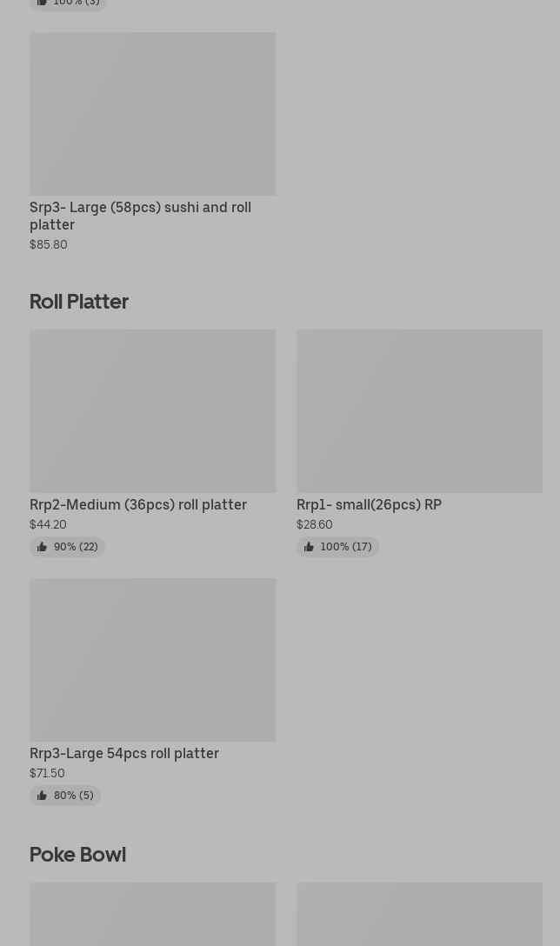560x946 pixels.
Task: Open the Rrp1- small(26pcs) RP image
Action: pyautogui.click(x=419, y=411)
